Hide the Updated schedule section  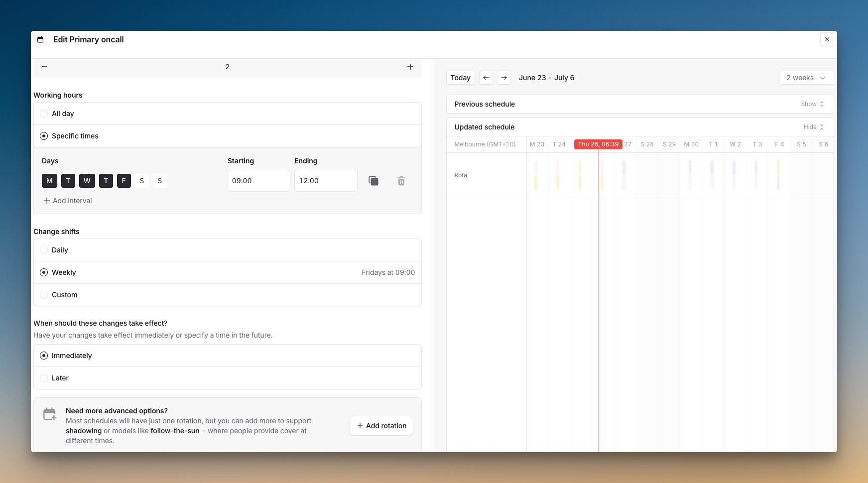click(813, 127)
